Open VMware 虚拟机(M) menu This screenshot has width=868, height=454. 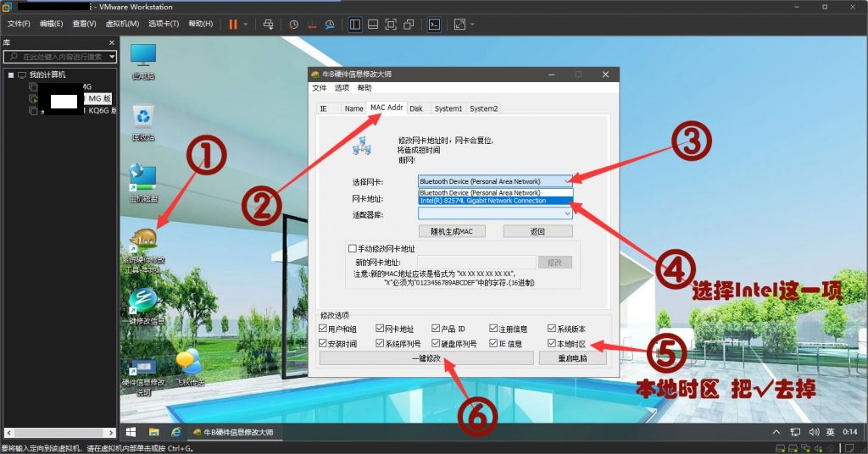pos(122,24)
